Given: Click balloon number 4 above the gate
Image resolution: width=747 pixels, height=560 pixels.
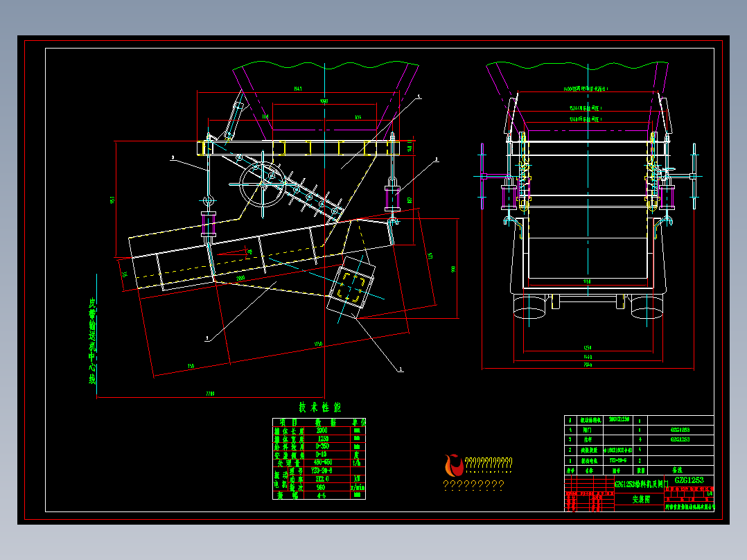Looking at the screenshot, I should point(419,96).
